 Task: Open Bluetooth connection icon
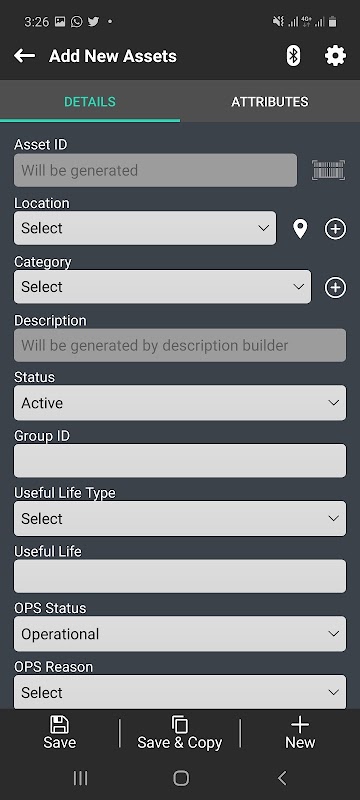coord(293,56)
